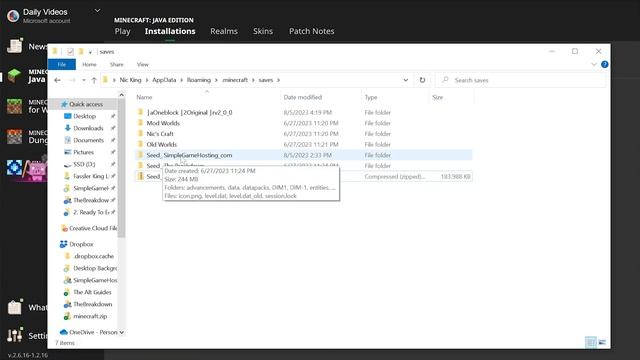Select Quick access in navigation pane

tap(86, 104)
